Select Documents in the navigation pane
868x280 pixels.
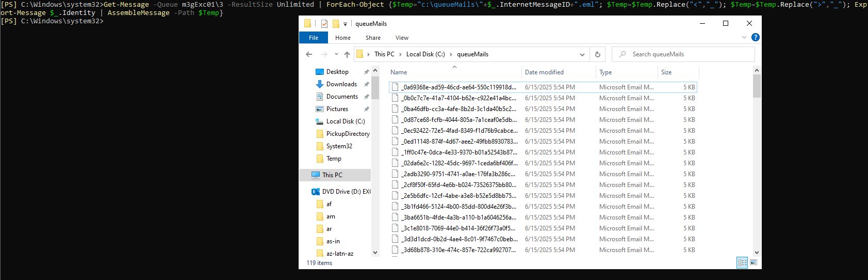[342, 97]
